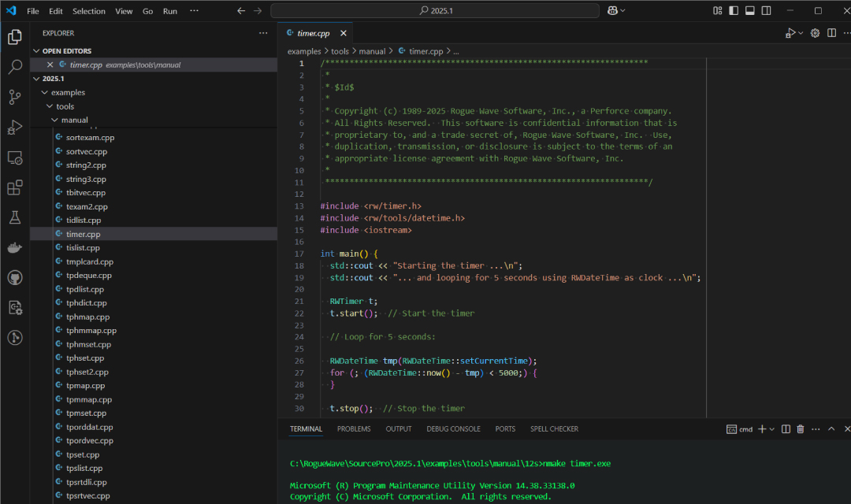Open the Selection menu

pos(88,11)
